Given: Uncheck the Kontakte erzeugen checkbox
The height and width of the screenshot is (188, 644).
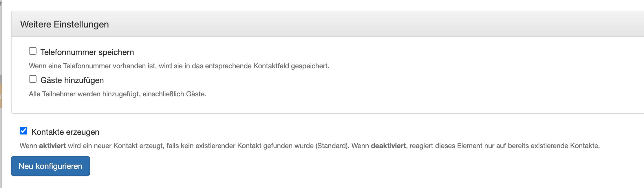Looking at the screenshot, I should coord(23,131).
